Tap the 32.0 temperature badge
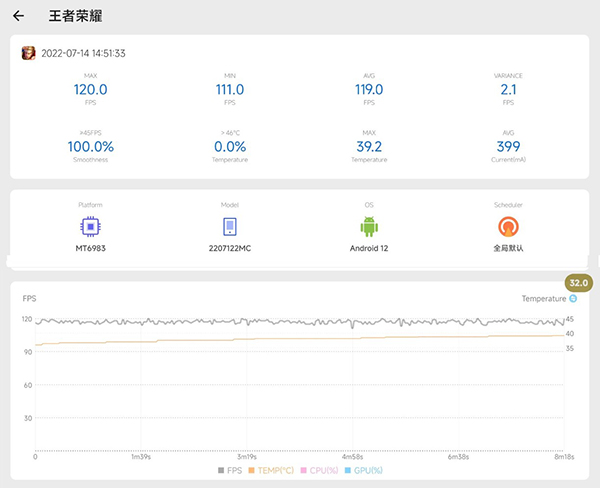This screenshot has height=488, width=600. 579,282
